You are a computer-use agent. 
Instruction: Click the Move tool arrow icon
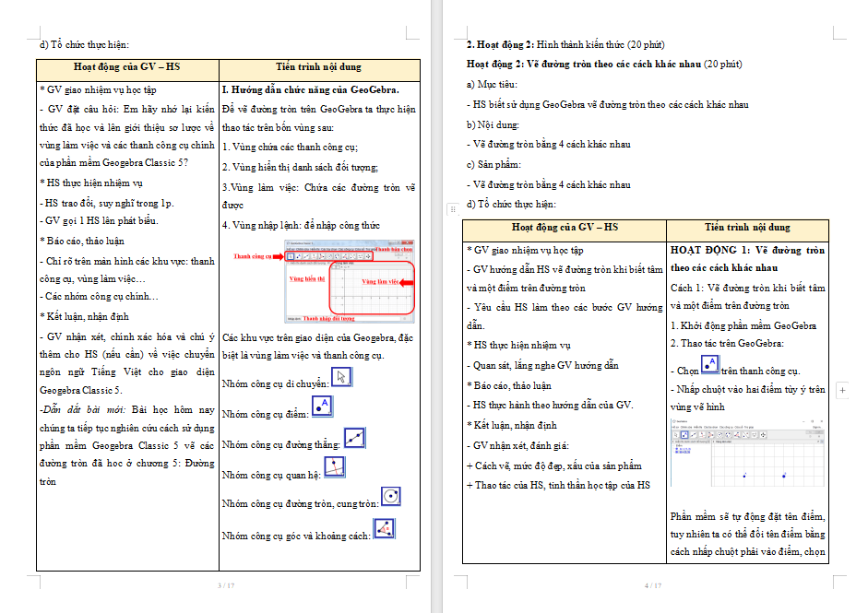pyautogui.click(x=341, y=376)
